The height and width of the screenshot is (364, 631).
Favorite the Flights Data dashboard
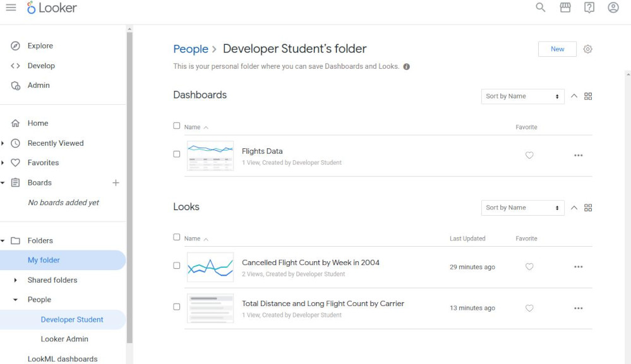529,155
